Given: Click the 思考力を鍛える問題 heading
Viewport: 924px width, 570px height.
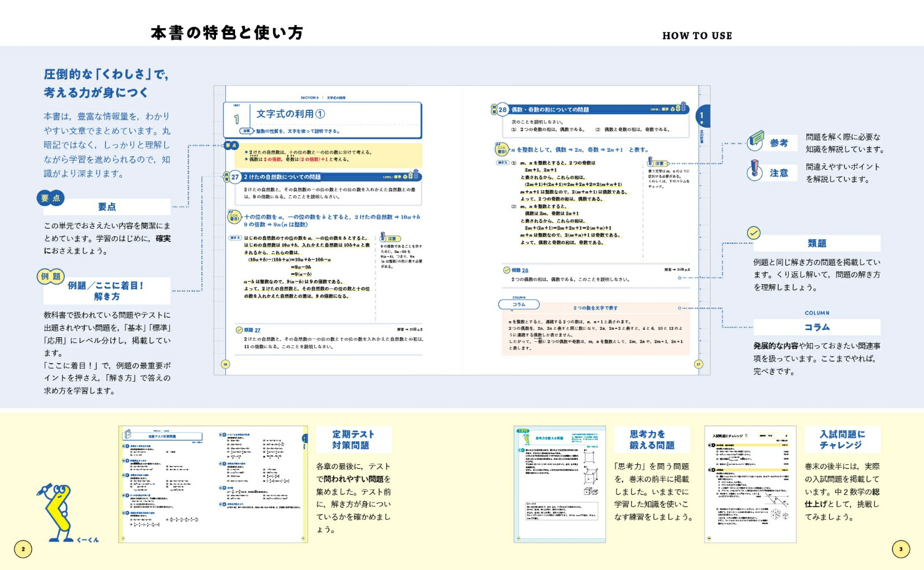Looking at the screenshot, I should point(651,439).
